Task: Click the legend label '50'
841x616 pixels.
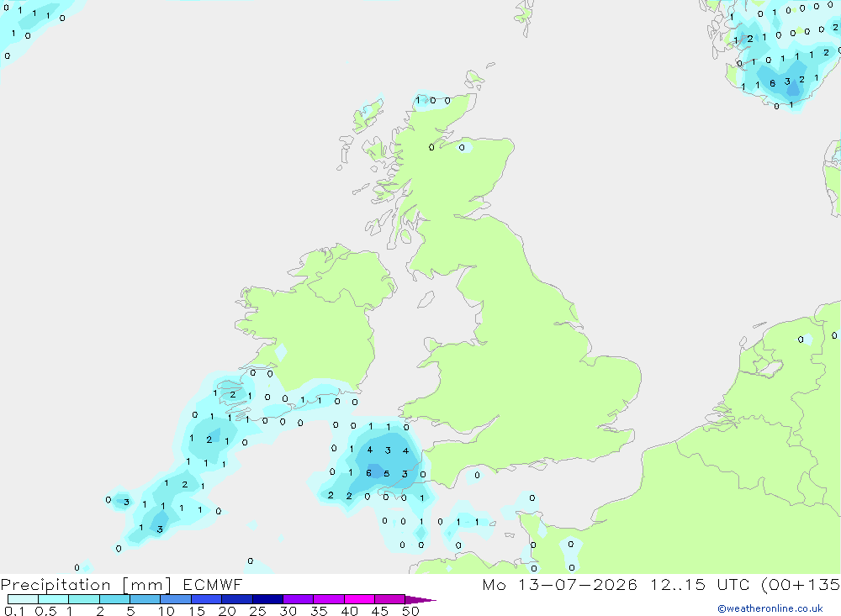Action: [x=410, y=611]
